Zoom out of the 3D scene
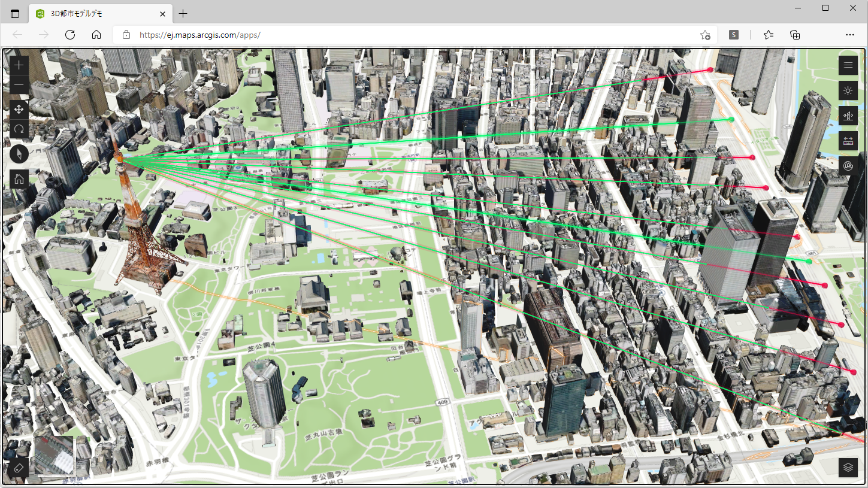 coord(19,85)
